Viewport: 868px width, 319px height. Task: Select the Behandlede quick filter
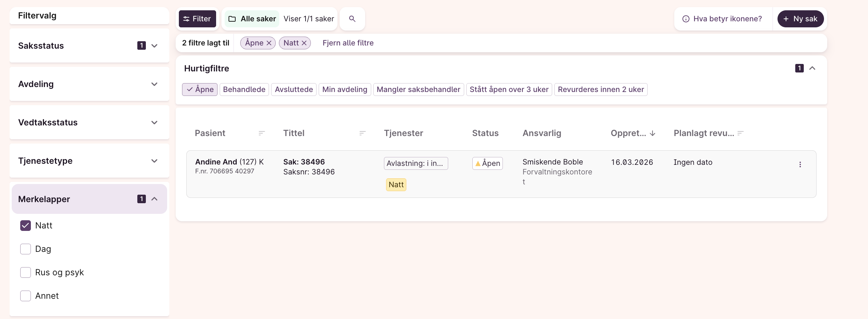click(244, 90)
